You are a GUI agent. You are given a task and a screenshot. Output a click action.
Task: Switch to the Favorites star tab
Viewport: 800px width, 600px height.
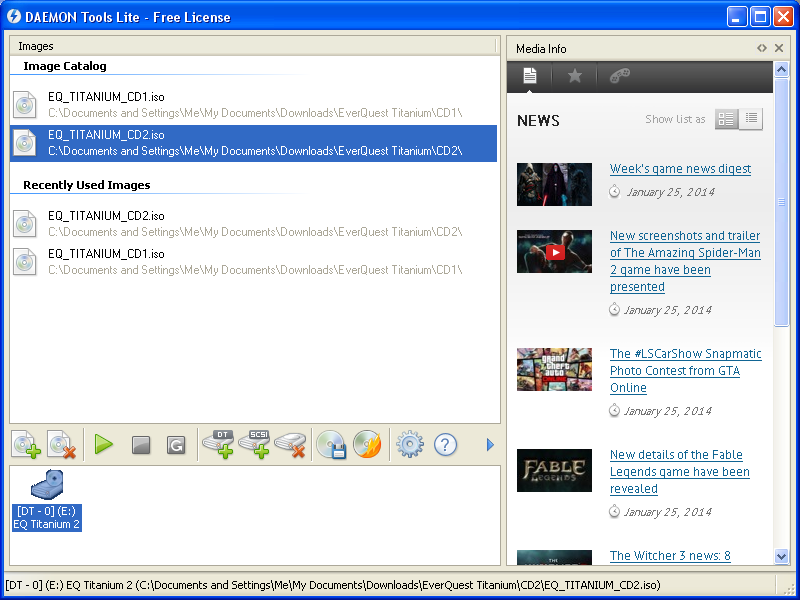[575, 74]
